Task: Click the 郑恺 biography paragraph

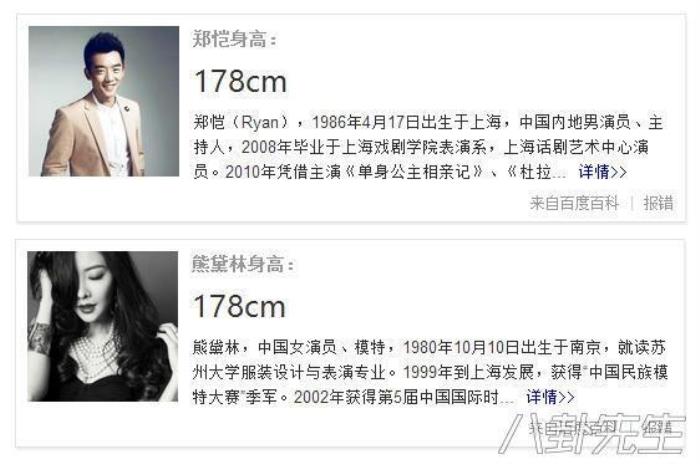Action: point(429,147)
